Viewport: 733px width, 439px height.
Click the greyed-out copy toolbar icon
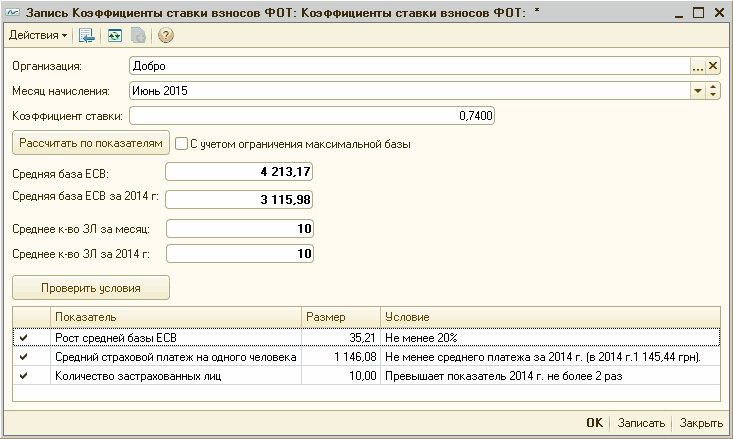click(x=139, y=36)
